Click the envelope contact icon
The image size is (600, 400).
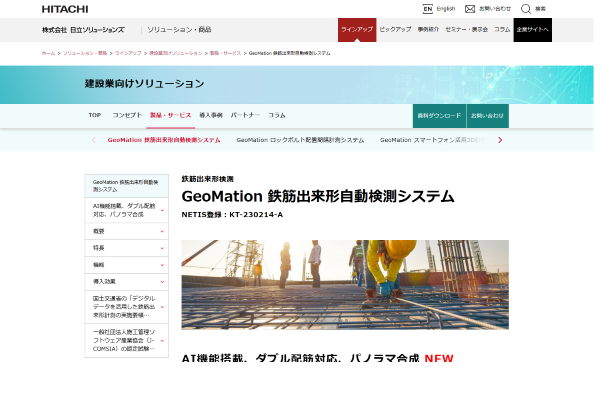pyautogui.click(x=470, y=8)
